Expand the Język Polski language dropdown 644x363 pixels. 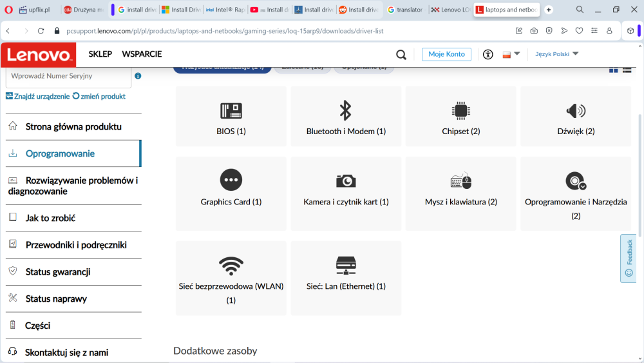tap(557, 54)
